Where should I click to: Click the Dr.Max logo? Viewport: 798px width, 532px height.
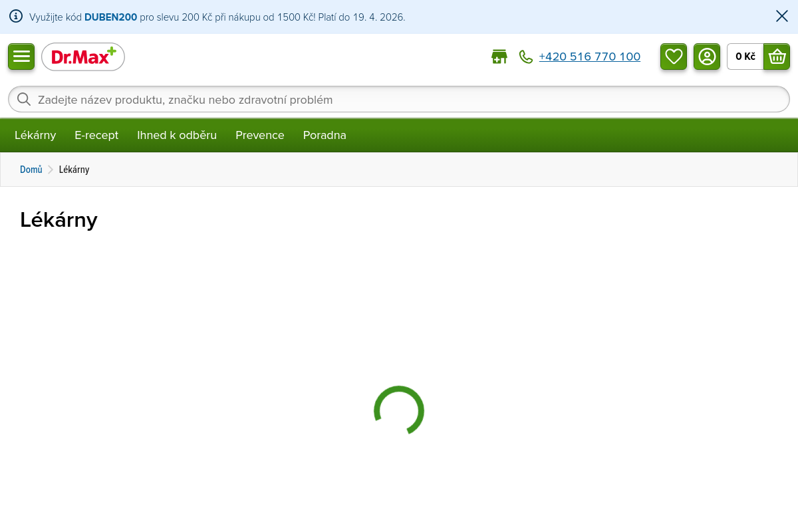pyautogui.click(x=83, y=57)
